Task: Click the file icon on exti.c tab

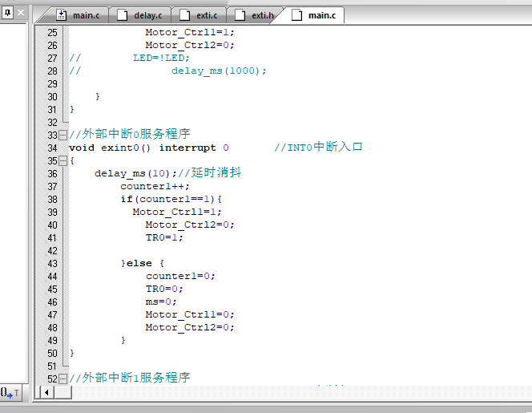Action: coord(184,15)
